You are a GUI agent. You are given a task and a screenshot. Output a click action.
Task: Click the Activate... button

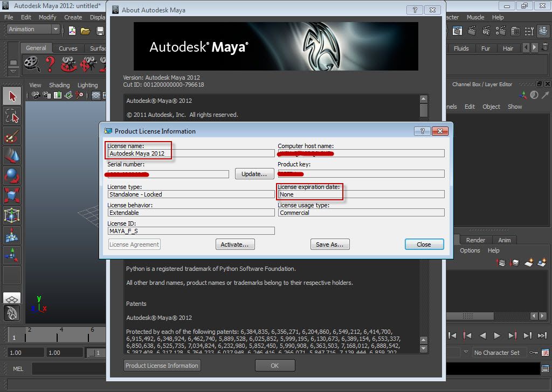(235, 244)
